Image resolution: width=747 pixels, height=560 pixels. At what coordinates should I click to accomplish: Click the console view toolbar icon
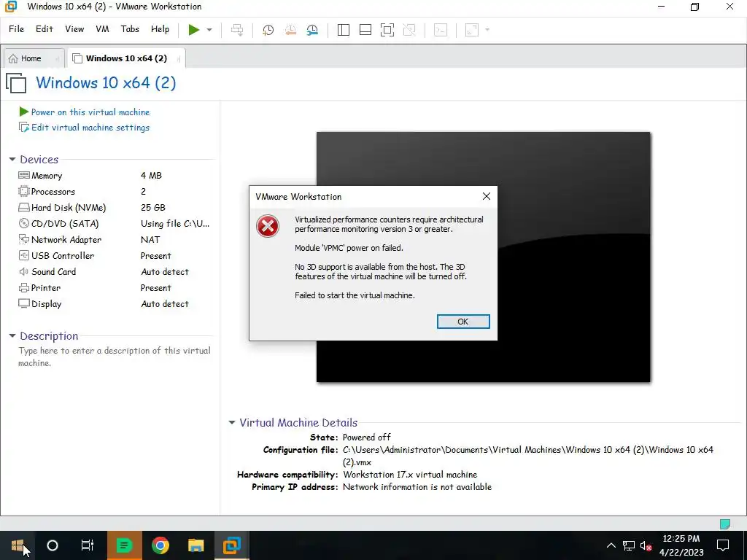tap(440, 29)
